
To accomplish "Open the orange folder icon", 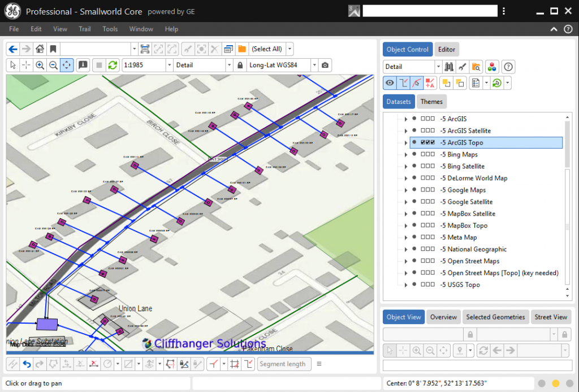I will coord(242,49).
